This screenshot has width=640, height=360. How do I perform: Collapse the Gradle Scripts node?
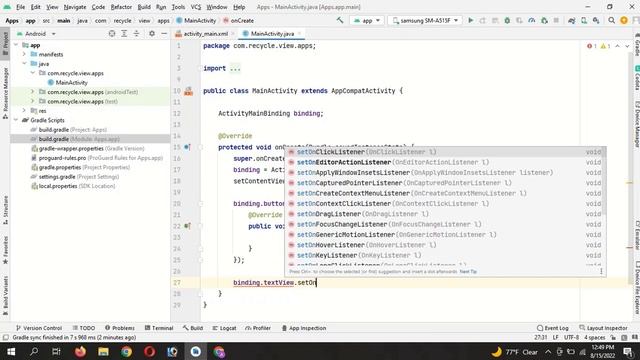16,120
